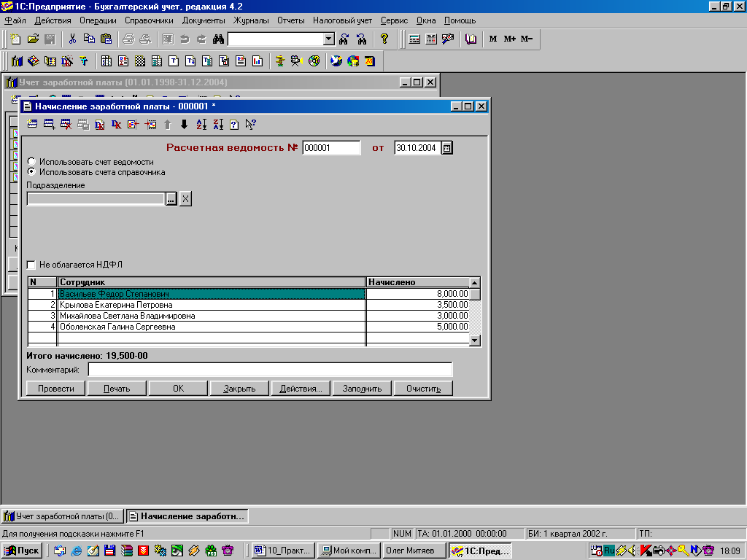Open the Мой комп... taskbar item

pos(349,551)
